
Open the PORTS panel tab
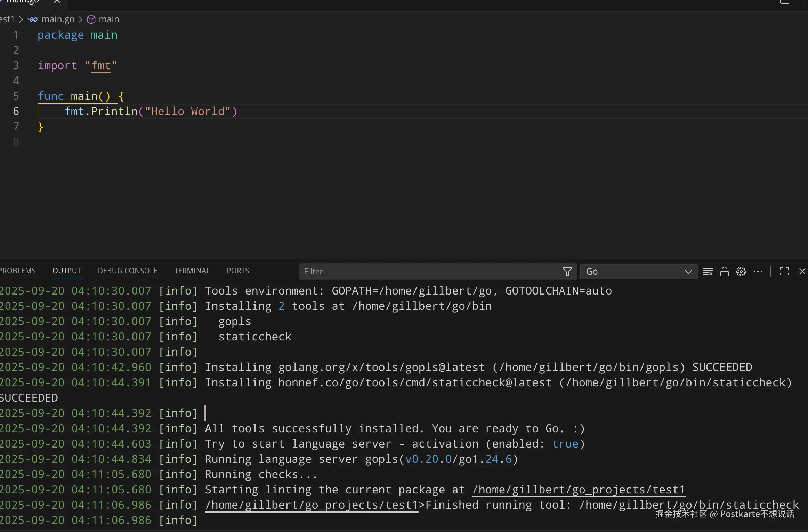point(238,271)
